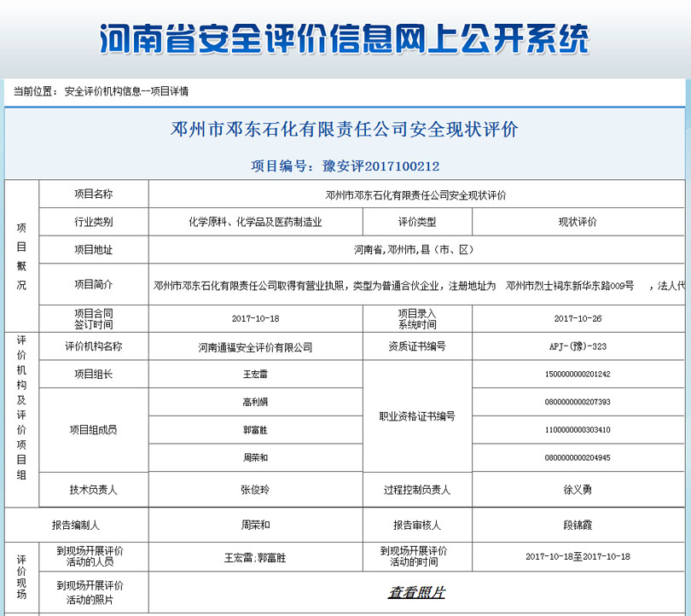Select page heading 邓州市邓东石化有限责任公司安全现状评价
This screenshot has height=616, width=691.
pyautogui.click(x=344, y=129)
